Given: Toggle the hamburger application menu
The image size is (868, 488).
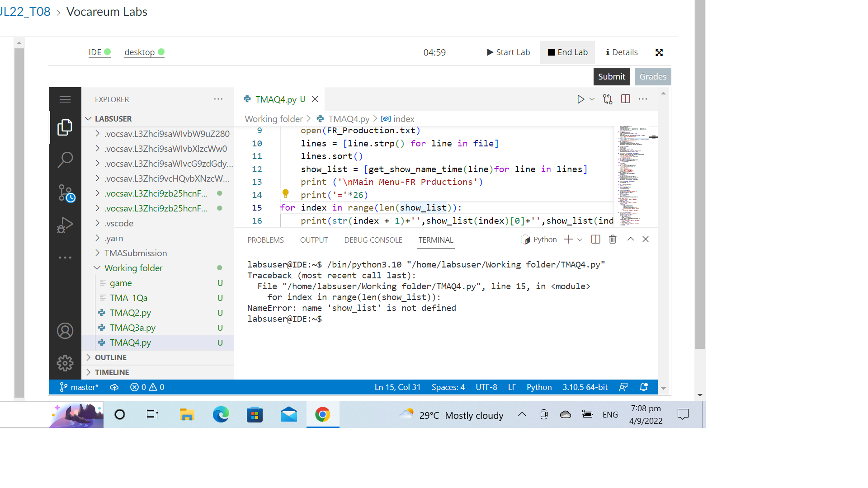Looking at the screenshot, I should point(65,99).
